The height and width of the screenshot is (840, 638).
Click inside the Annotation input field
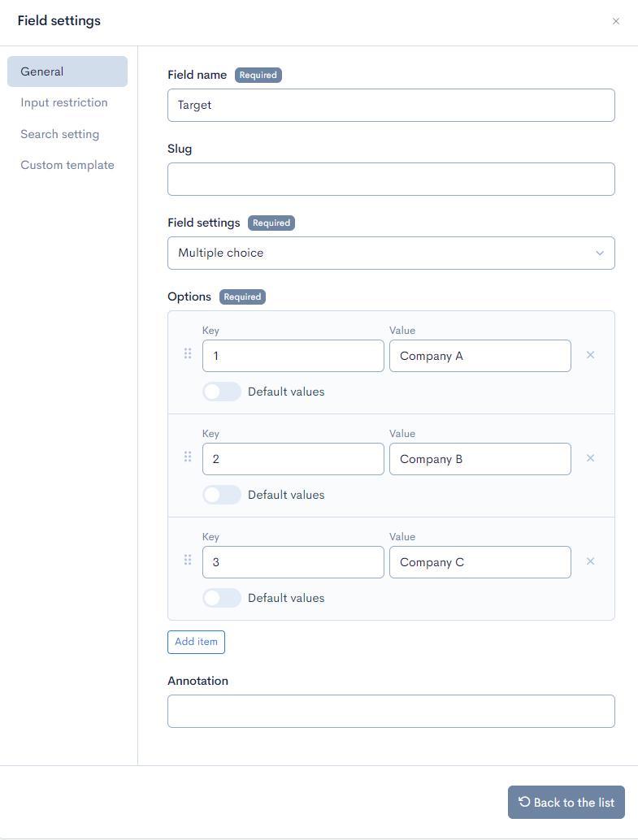(391, 711)
